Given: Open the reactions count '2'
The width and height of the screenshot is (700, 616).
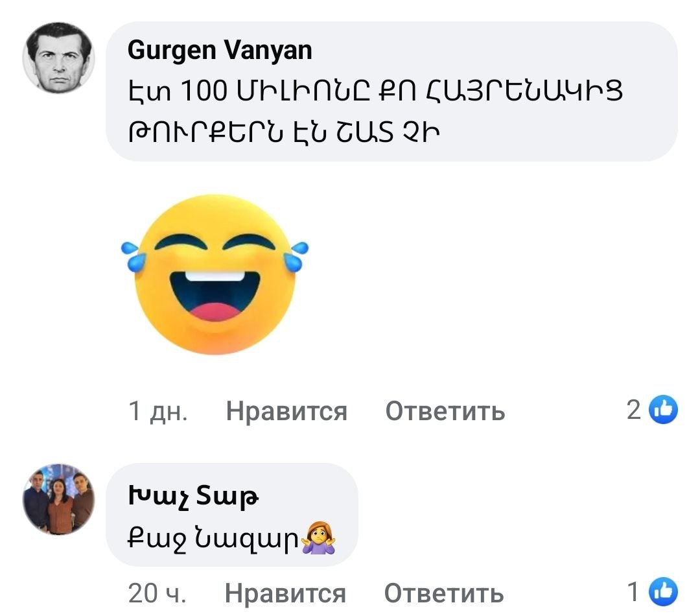Looking at the screenshot, I should (x=633, y=409).
